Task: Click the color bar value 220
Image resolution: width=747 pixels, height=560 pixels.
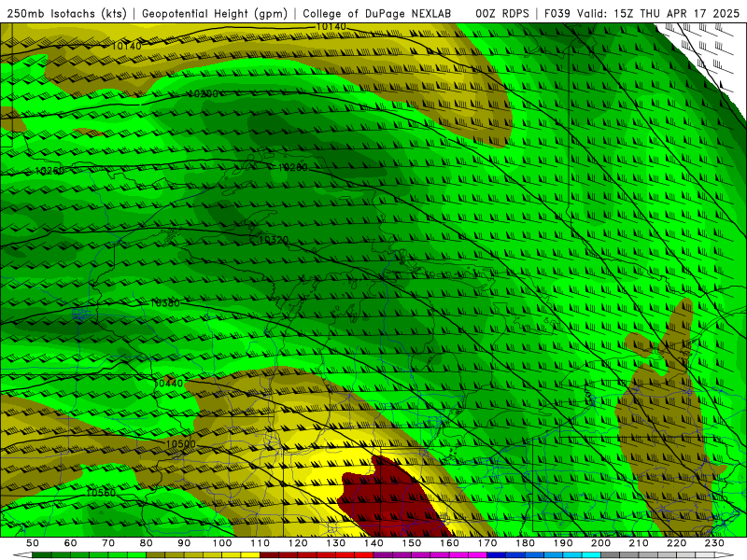Action: coord(676,543)
